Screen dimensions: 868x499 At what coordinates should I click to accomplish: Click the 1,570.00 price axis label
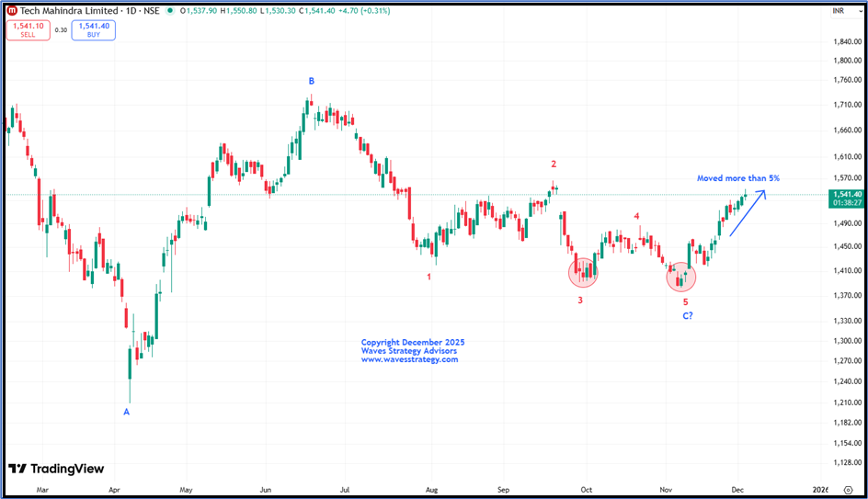pos(848,178)
